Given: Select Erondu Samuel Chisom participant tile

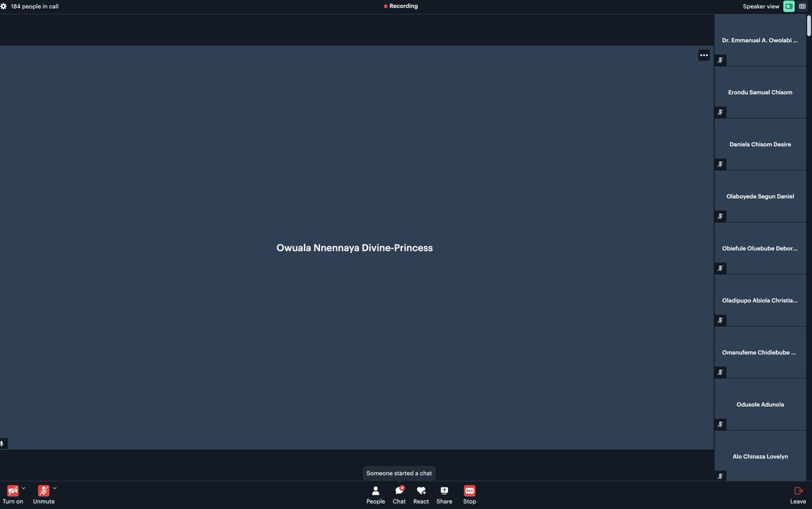Looking at the screenshot, I should pos(760,92).
